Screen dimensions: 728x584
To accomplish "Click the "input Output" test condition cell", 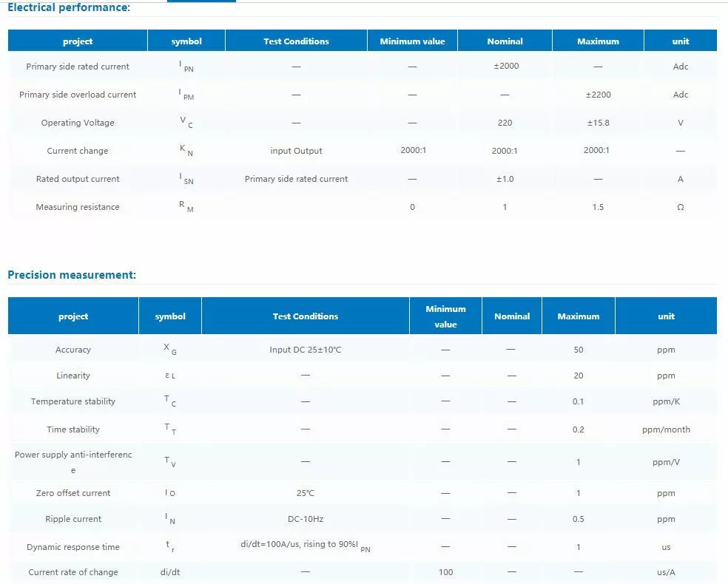I will coord(296,151).
